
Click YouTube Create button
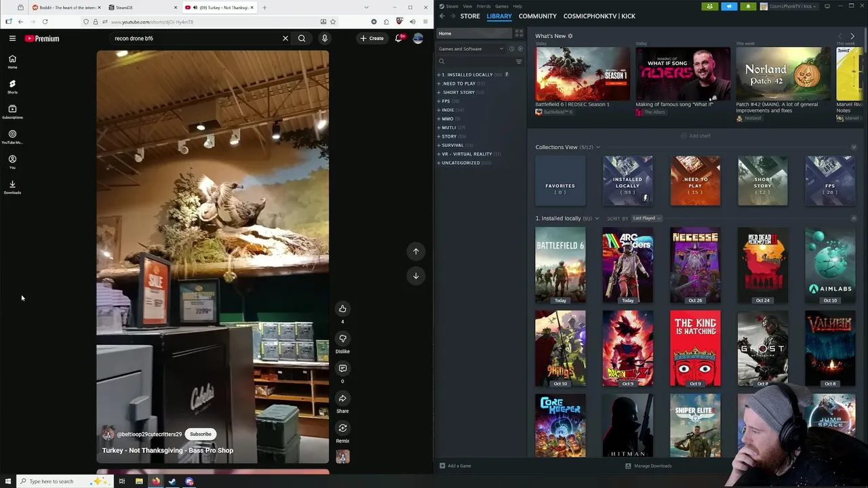click(372, 39)
